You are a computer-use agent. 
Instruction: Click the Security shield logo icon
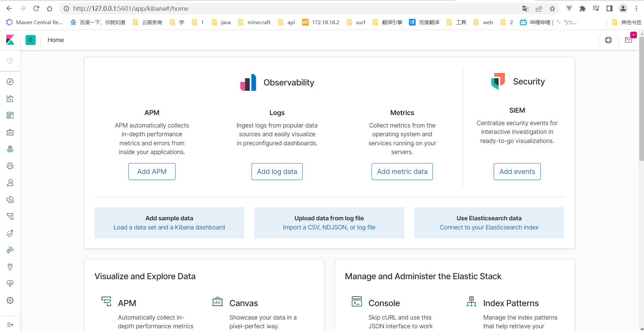point(498,81)
